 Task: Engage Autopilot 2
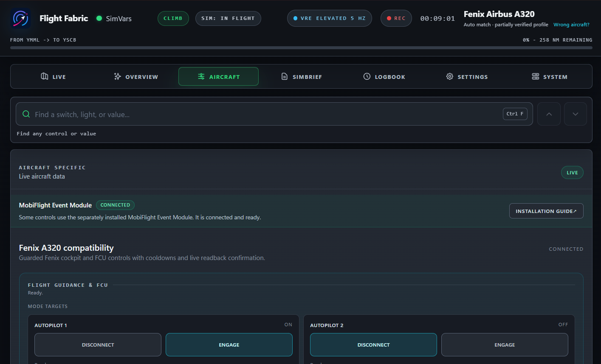point(505,344)
